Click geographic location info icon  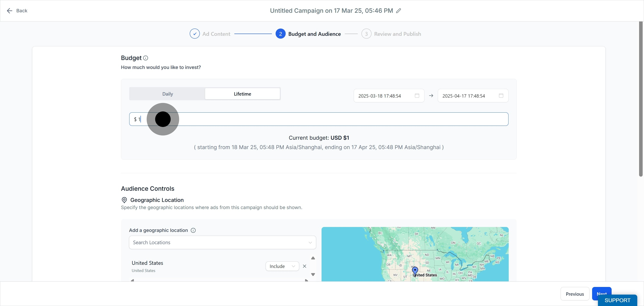pyautogui.click(x=193, y=230)
